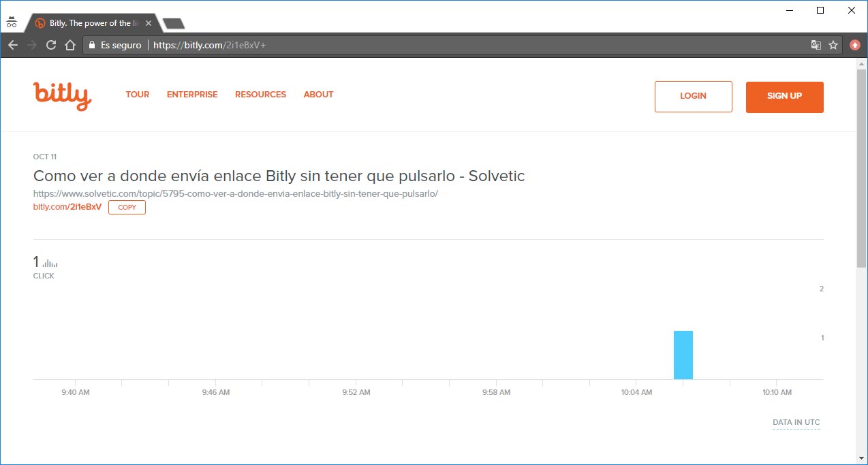Click the 10:04 AM axis label

636,392
